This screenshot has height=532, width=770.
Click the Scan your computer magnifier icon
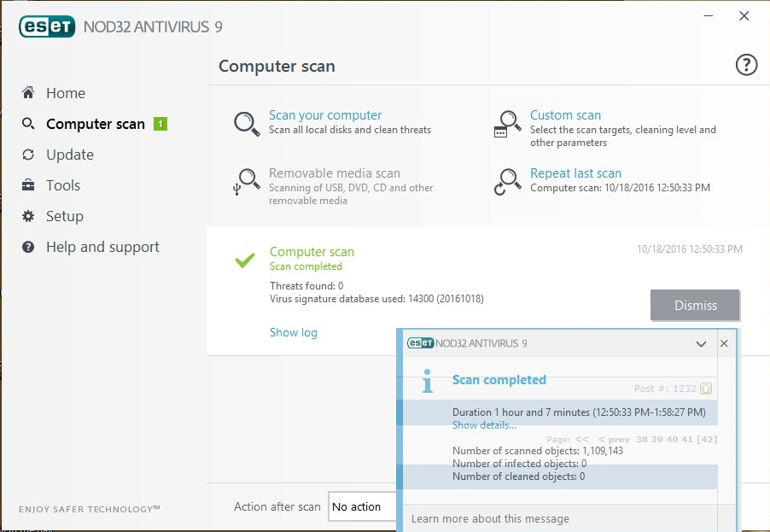pos(247,124)
